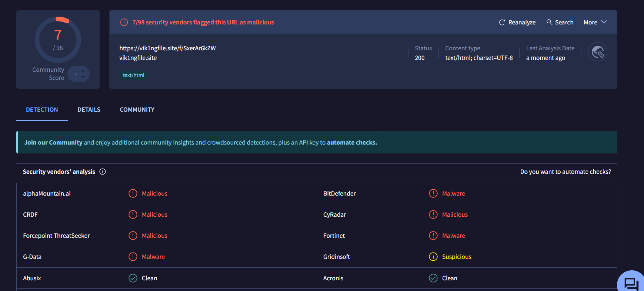Open the chat bubble icon
The image size is (644, 291).
tap(631, 284)
